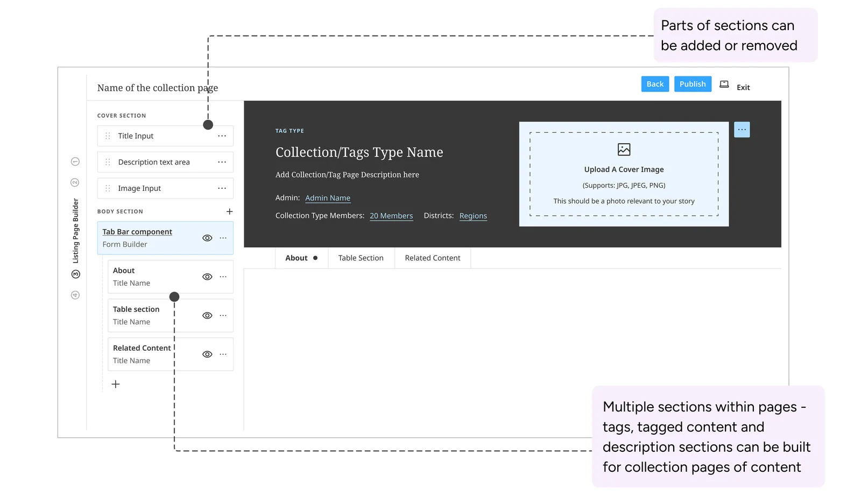861x504 pixels.
Task: Hide the Related Content section
Action: [x=207, y=354]
